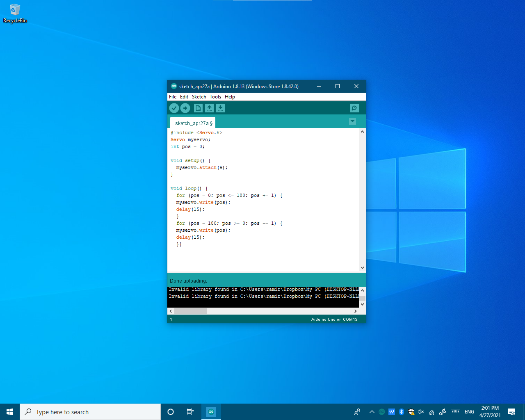This screenshot has width=525, height=420.
Task: Click the console horizontal scrollbar
Action: [191, 311]
